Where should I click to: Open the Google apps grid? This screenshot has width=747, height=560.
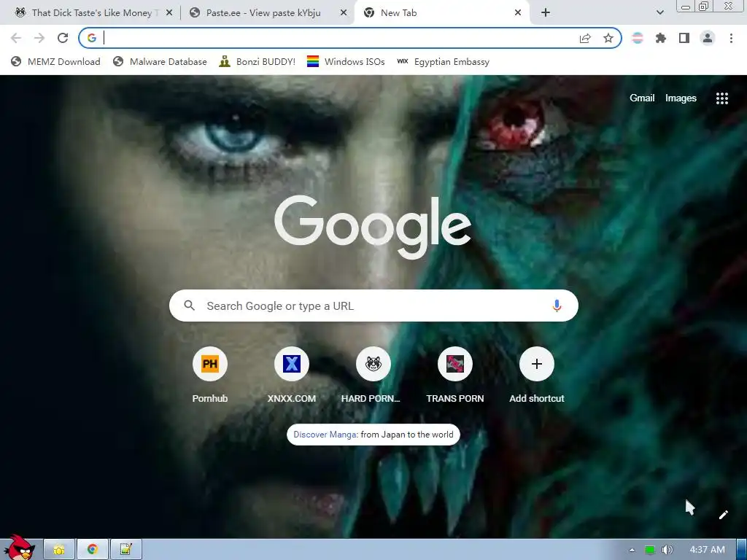click(721, 98)
